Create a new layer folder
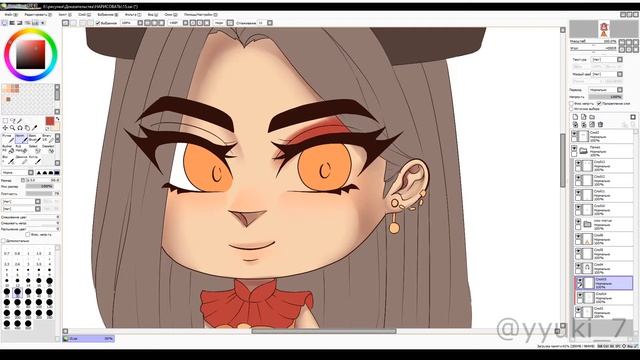The image size is (640, 360). [592, 117]
